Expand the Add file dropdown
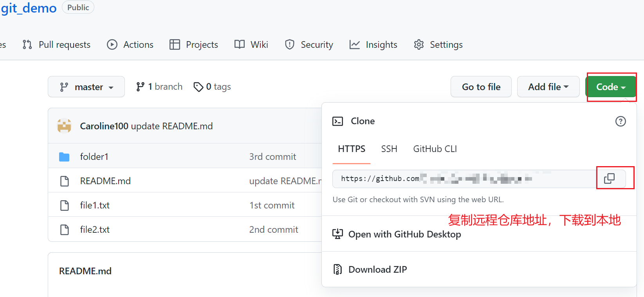This screenshot has height=297, width=644. point(548,87)
